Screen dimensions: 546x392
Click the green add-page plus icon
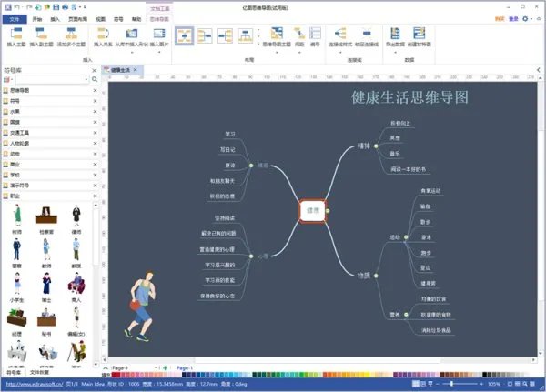click(166, 367)
